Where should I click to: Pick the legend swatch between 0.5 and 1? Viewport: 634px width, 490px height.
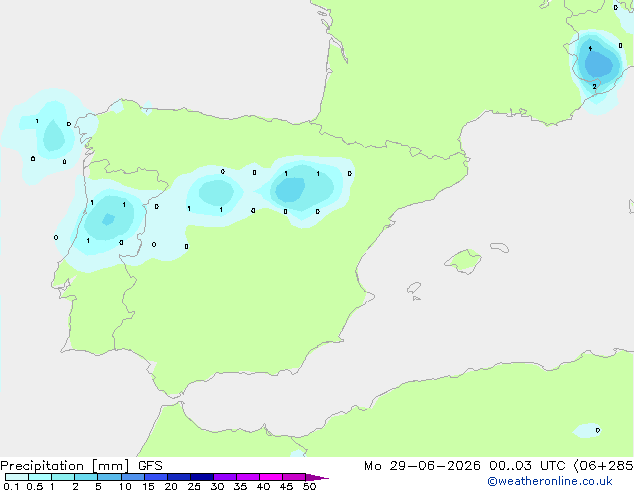40,477
